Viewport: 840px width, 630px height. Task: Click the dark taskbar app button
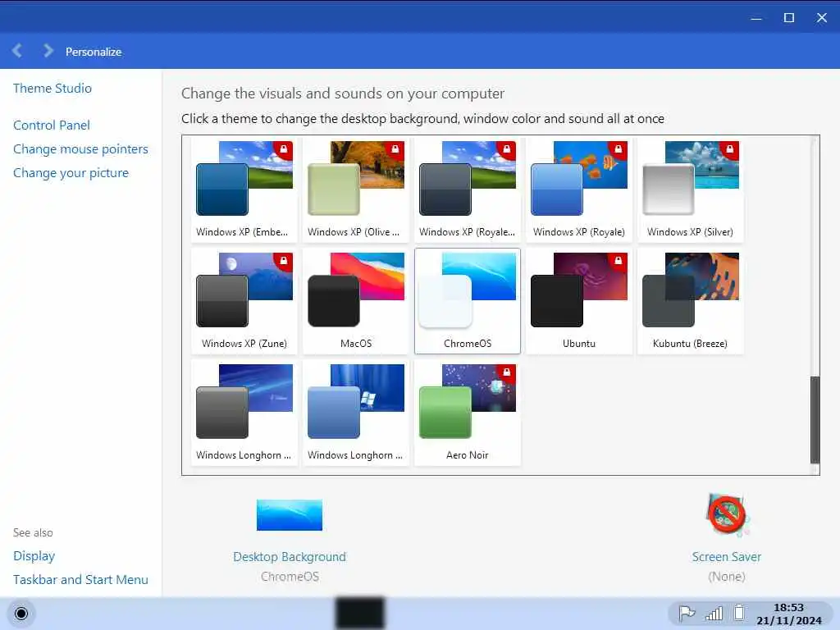click(360, 612)
